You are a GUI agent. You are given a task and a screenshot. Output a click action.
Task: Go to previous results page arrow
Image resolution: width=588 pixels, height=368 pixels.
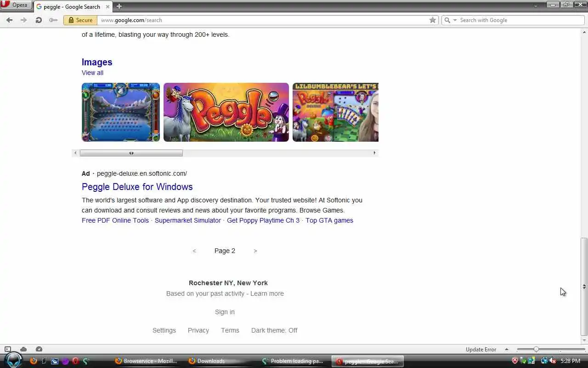[x=194, y=251]
